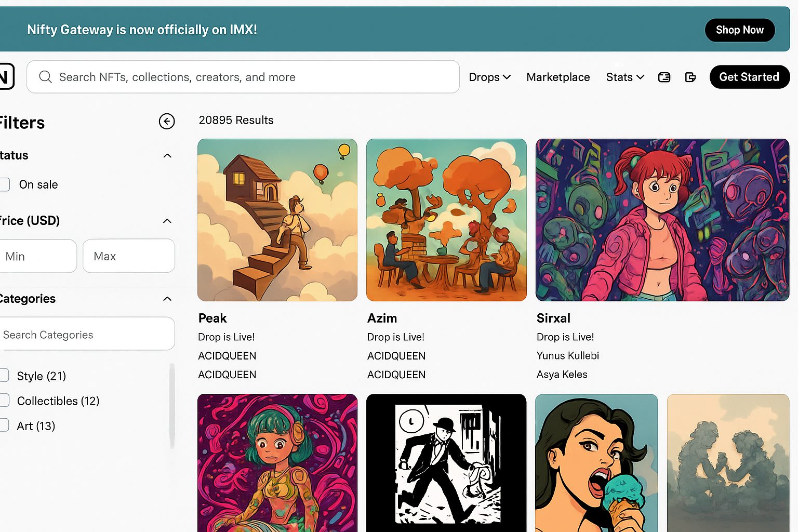This screenshot has width=798, height=532.
Task: Expand the Stats dropdown menu
Action: point(625,77)
